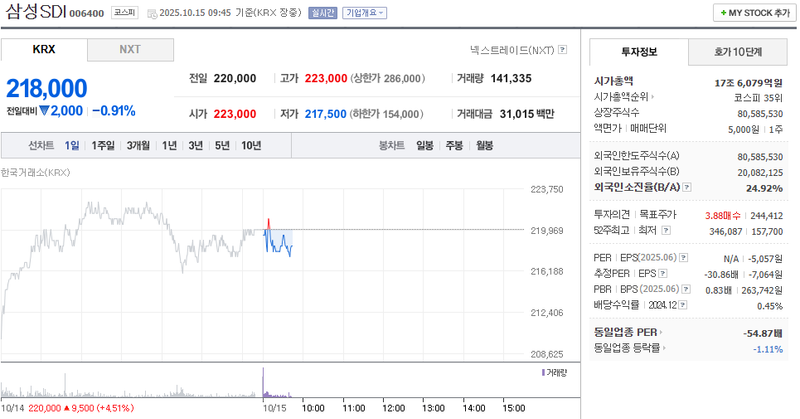Select the 10년 chart range
Screen dimensions: 800x419
pyautogui.click(x=251, y=146)
